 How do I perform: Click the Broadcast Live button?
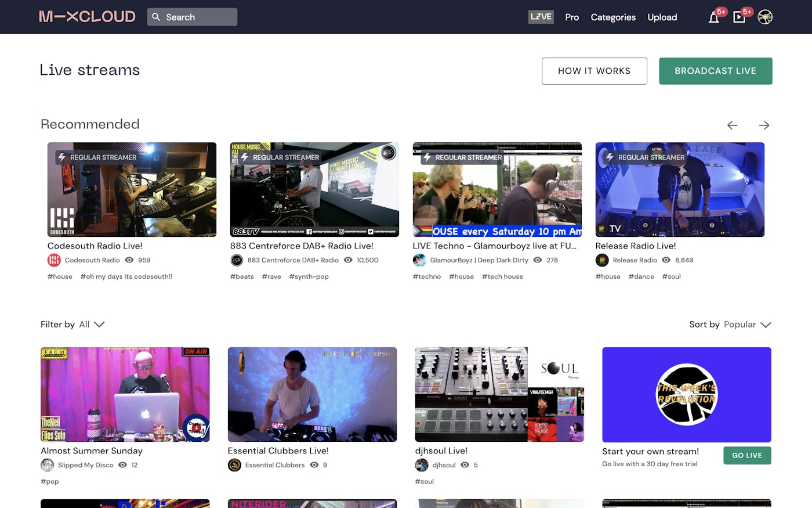[716, 71]
